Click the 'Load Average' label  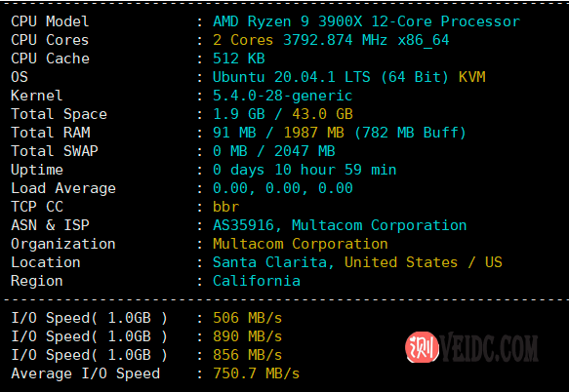[x=63, y=188]
